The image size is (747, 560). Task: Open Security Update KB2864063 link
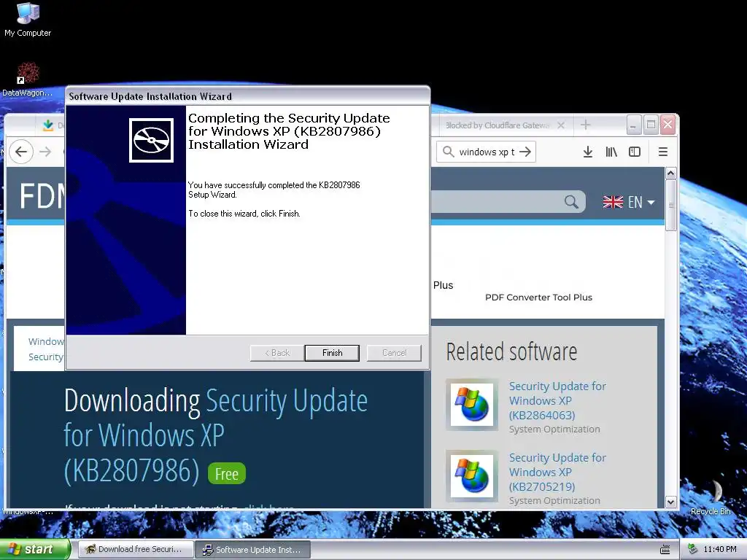click(x=557, y=400)
